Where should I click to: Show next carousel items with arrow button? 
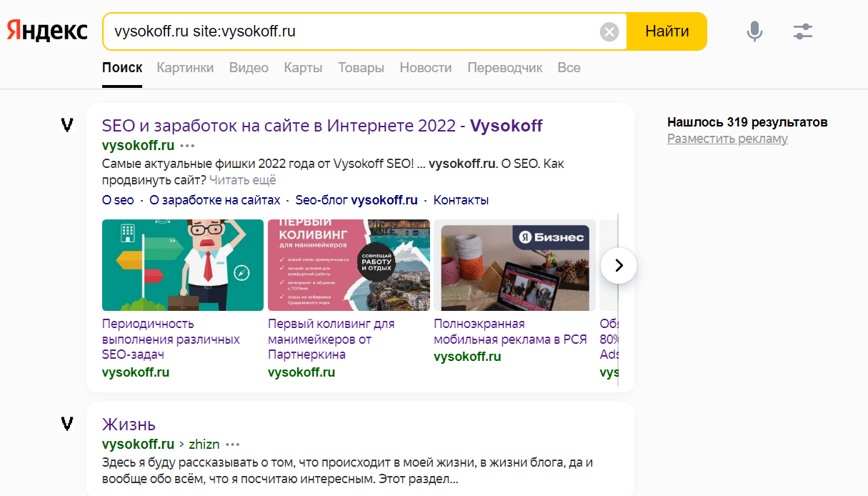point(619,266)
